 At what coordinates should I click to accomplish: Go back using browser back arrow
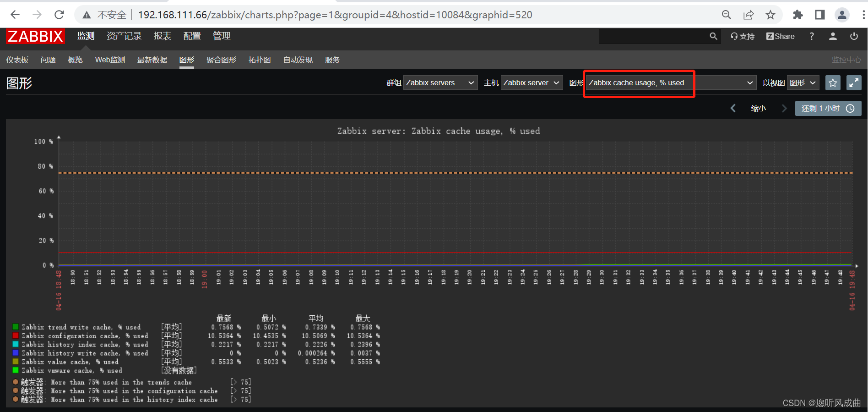point(15,15)
